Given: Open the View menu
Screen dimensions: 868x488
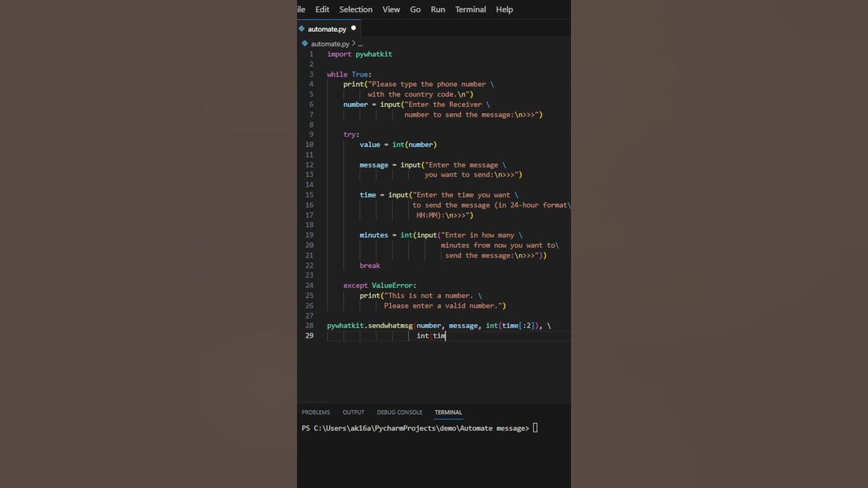Looking at the screenshot, I should 391,9.
